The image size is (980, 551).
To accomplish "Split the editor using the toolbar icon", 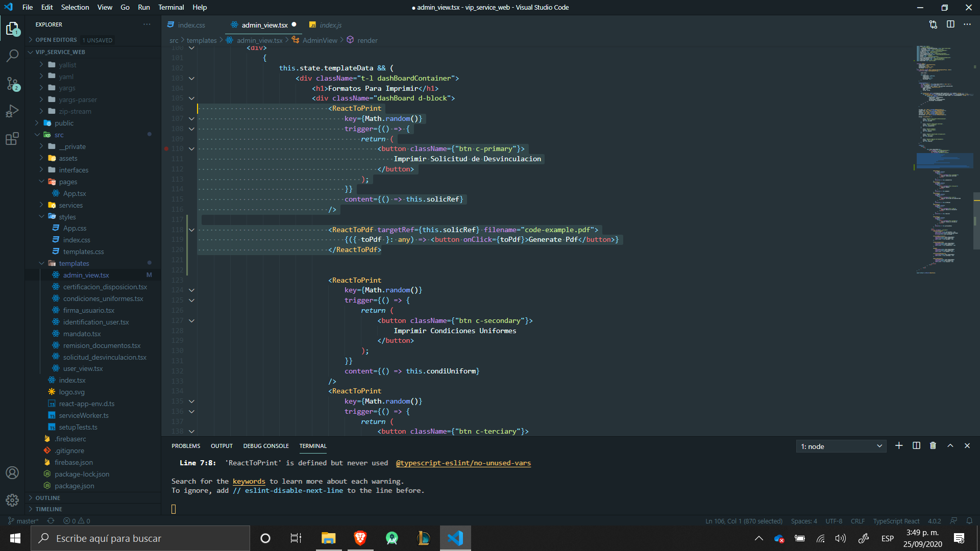I will pyautogui.click(x=950, y=24).
